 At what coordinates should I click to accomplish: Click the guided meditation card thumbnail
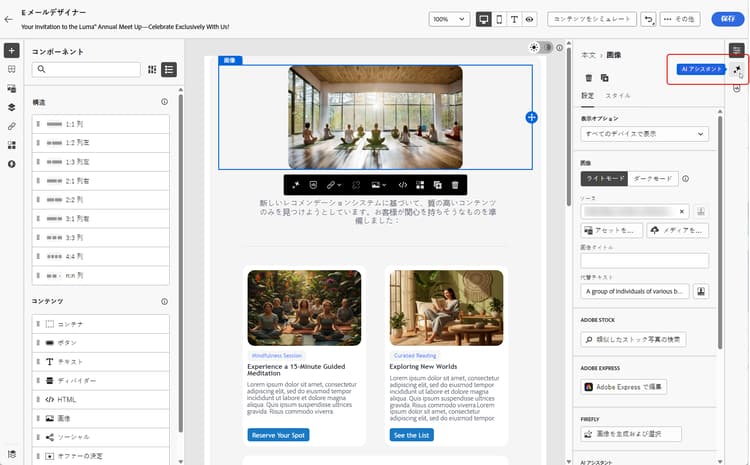click(x=304, y=308)
